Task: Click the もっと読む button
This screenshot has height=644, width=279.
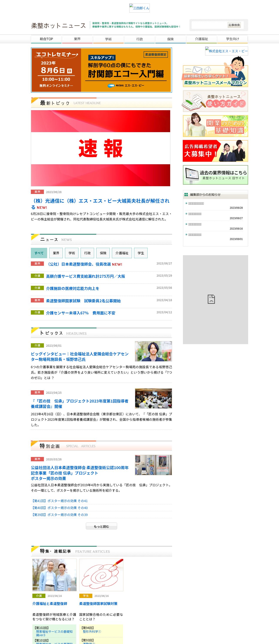Action: click(101, 526)
